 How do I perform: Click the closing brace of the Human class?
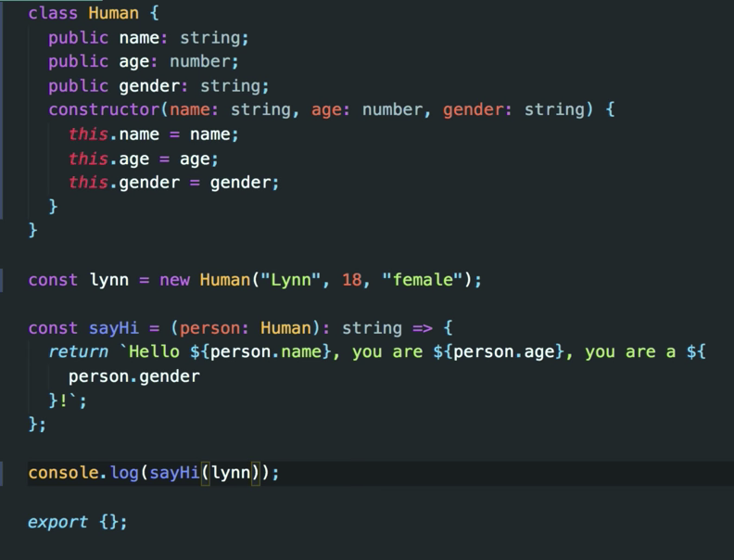point(32,230)
